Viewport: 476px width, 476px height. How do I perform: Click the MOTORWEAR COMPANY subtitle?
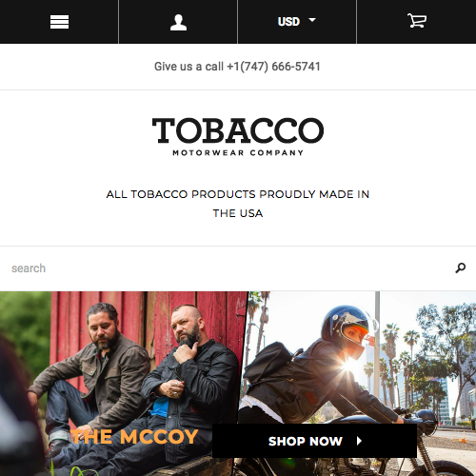coord(238,153)
